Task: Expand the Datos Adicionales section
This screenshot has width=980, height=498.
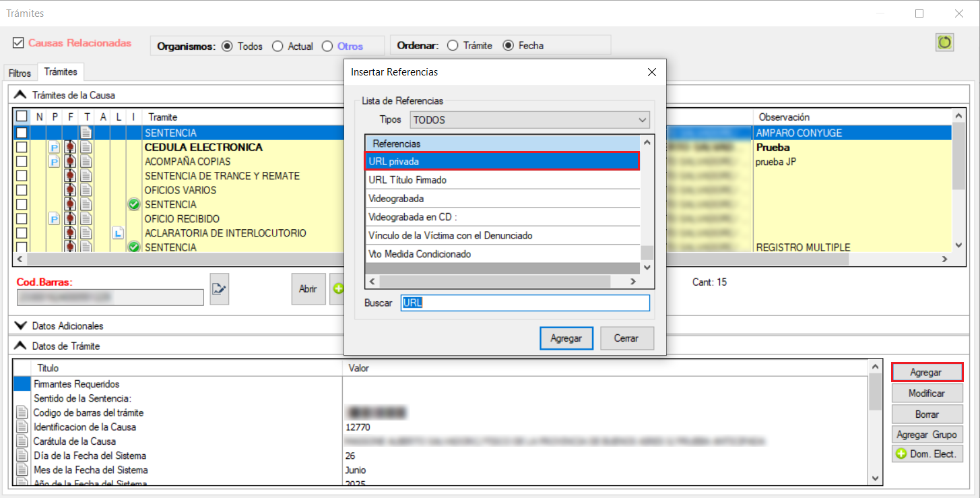Action: click(21, 325)
